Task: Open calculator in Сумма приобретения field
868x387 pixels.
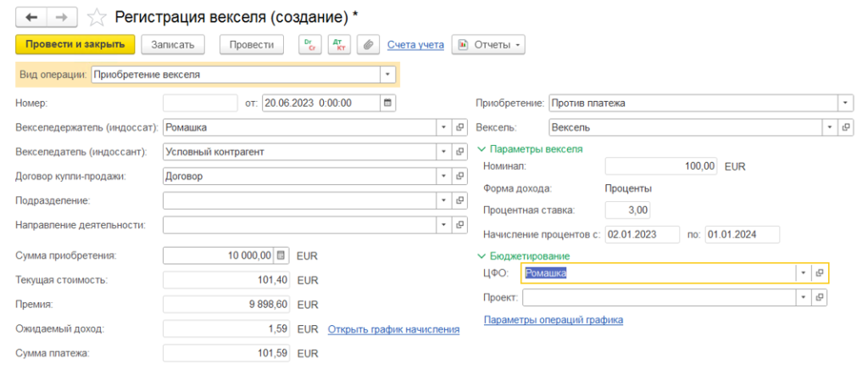Action: coord(281,255)
